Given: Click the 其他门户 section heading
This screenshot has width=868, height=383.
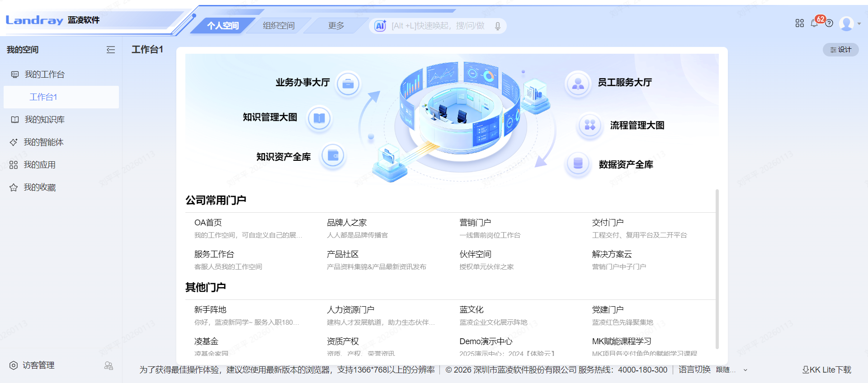Looking at the screenshot, I should click(206, 287).
